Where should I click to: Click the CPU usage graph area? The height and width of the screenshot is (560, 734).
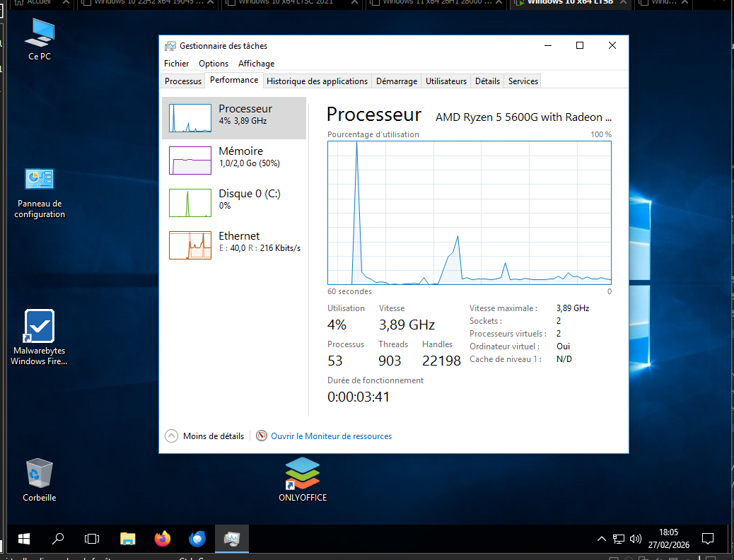469,213
